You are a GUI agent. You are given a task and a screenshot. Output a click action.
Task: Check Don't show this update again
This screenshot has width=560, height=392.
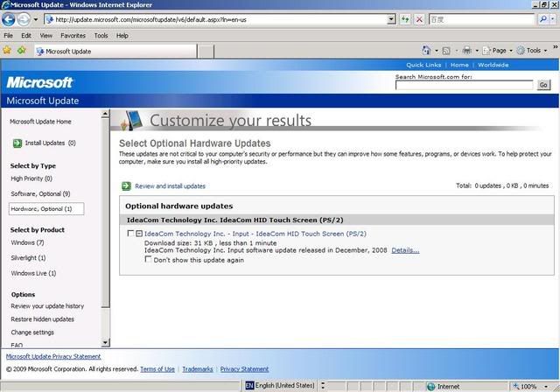coord(148,259)
